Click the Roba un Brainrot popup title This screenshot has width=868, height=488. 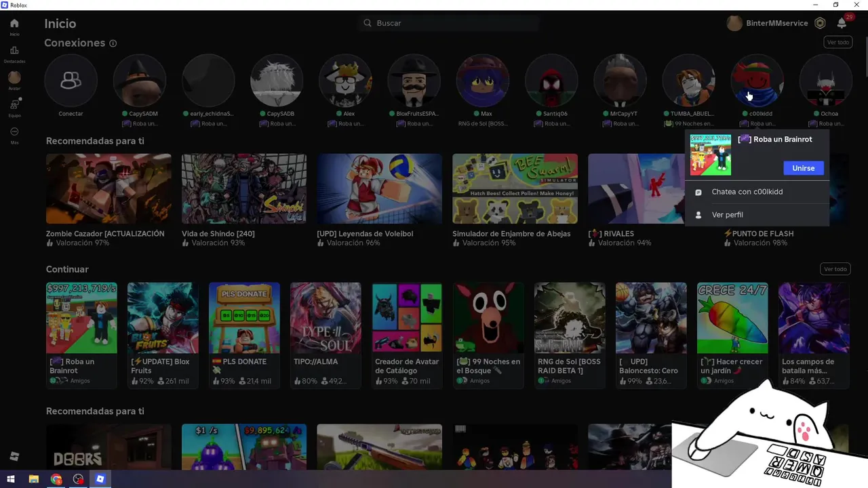click(x=775, y=140)
